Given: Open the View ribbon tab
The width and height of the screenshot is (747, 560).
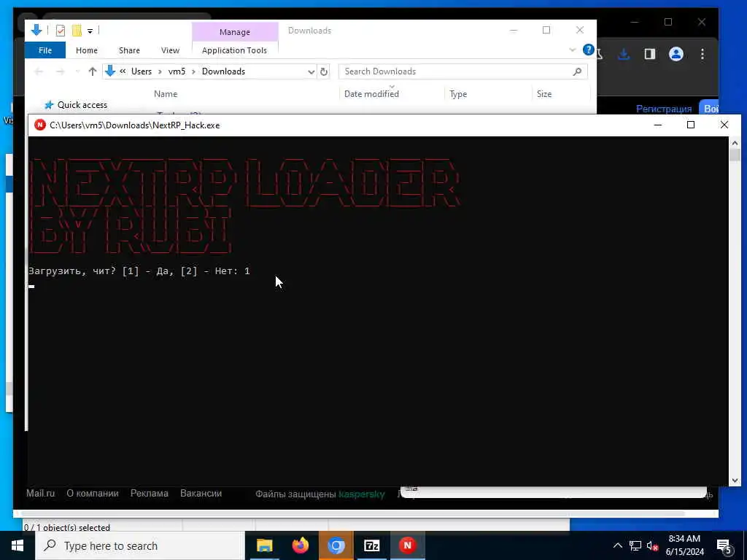Looking at the screenshot, I should coord(170,50).
